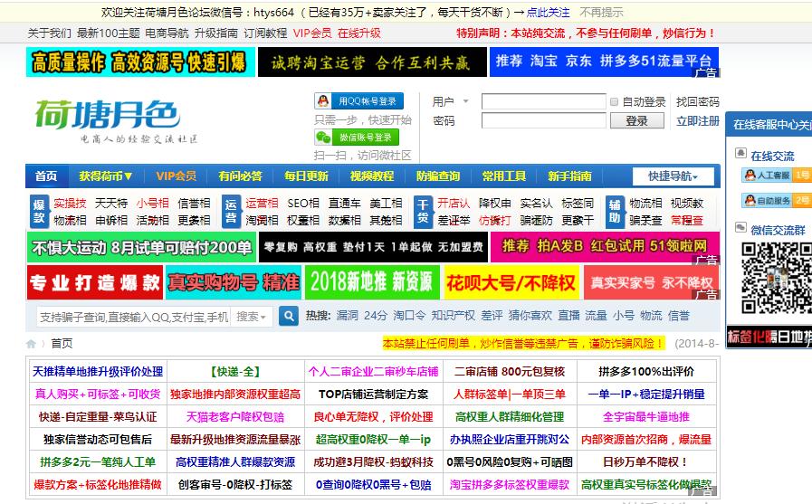The image size is (812, 504).
Task: Open 日秒万单不降权 link
Action: [646, 462]
